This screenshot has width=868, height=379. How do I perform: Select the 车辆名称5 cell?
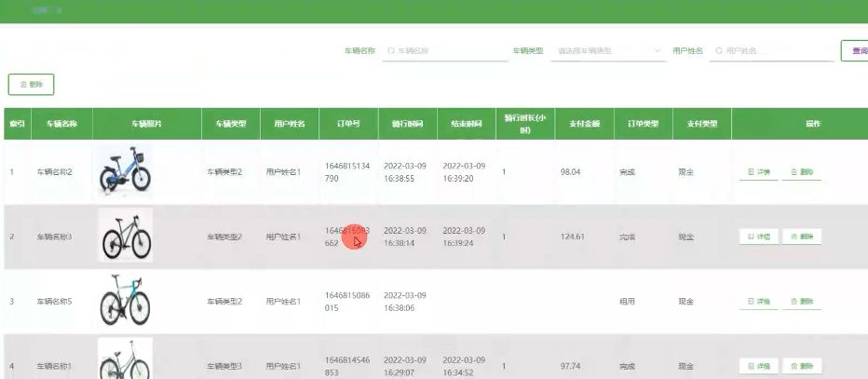pyautogui.click(x=55, y=302)
